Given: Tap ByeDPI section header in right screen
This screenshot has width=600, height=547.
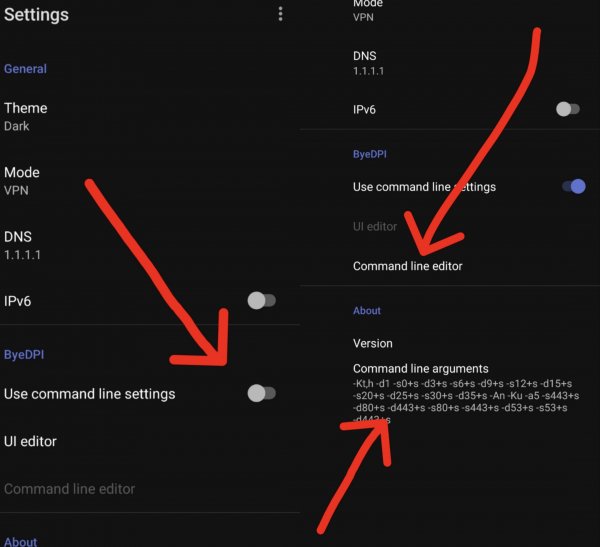Looking at the screenshot, I should pyautogui.click(x=370, y=154).
